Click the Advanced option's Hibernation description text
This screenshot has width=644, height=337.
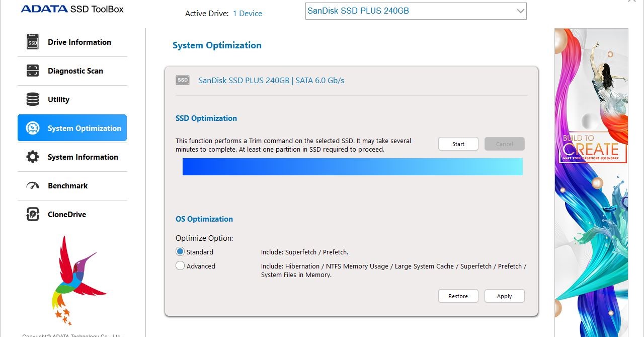click(393, 271)
